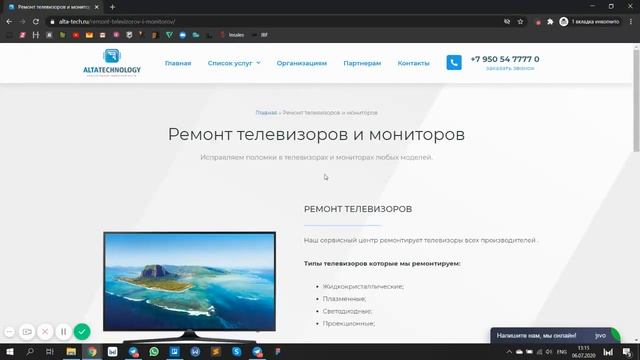Open the Партнерам menu item
The width and height of the screenshot is (640, 360).
(362, 63)
